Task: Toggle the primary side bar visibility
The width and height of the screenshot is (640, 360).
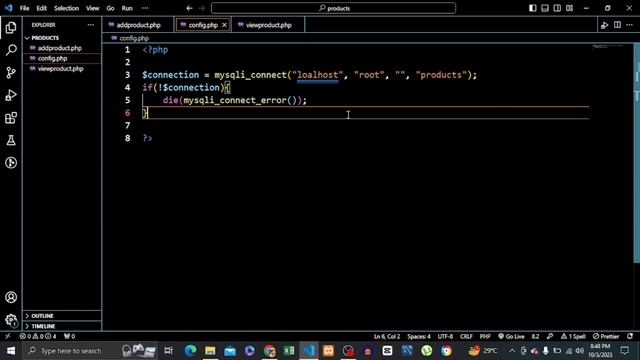Action: point(533,8)
